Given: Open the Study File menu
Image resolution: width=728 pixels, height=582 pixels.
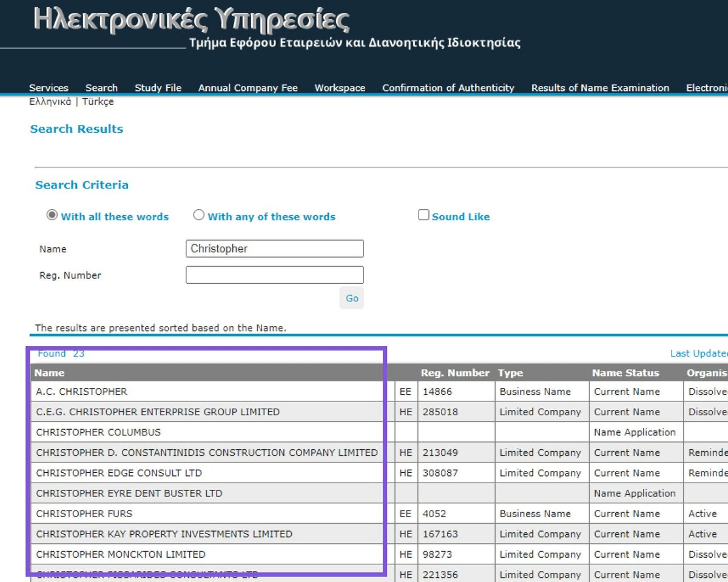Looking at the screenshot, I should 158,88.
